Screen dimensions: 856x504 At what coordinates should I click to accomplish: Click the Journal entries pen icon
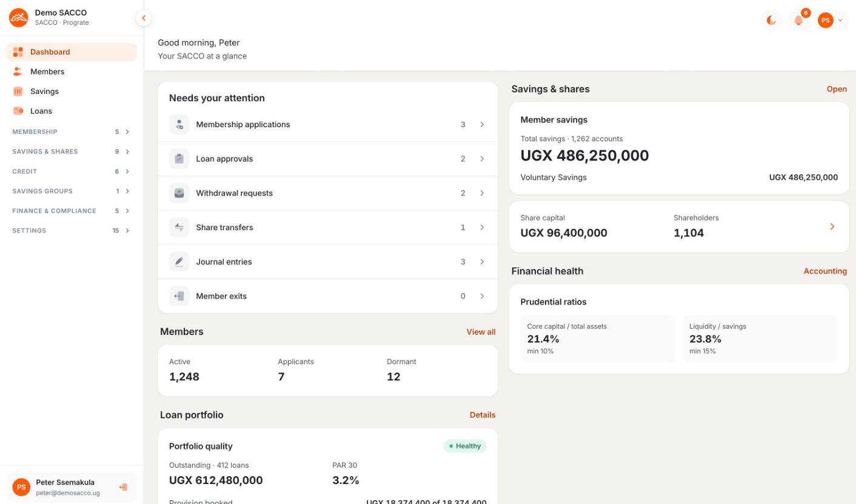coord(179,262)
